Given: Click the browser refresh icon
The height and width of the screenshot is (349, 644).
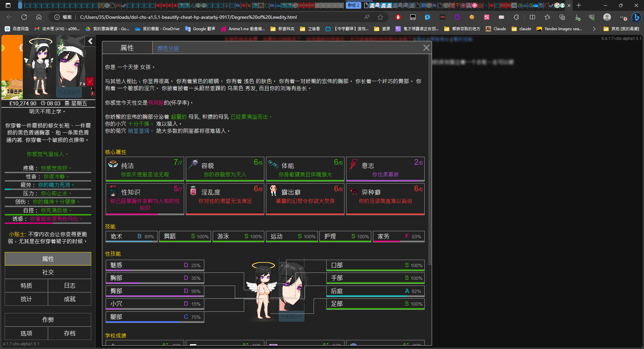Looking at the screenshot, I should [24, 17].
